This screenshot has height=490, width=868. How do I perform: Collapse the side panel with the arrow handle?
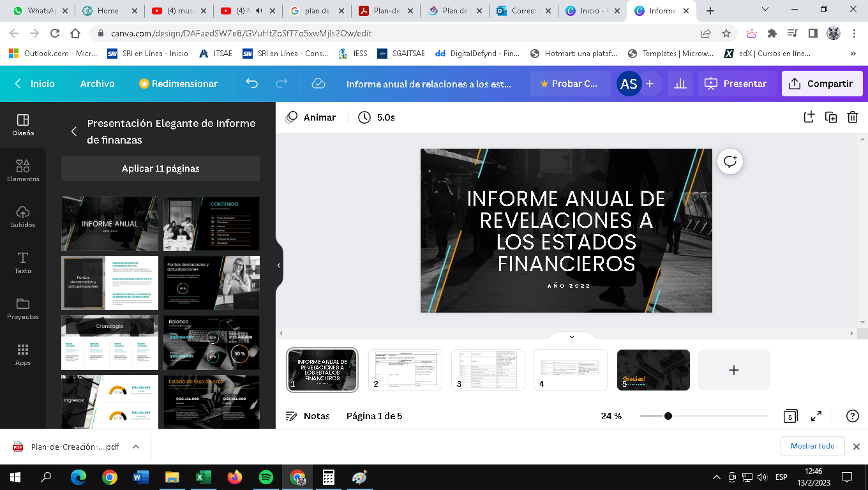tap(279, 265)
